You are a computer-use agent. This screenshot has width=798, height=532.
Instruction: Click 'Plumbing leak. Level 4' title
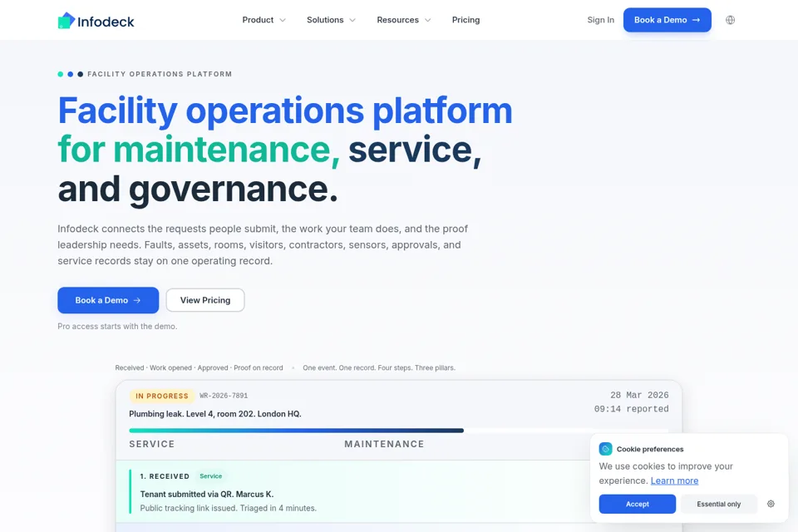coord(214,414)
